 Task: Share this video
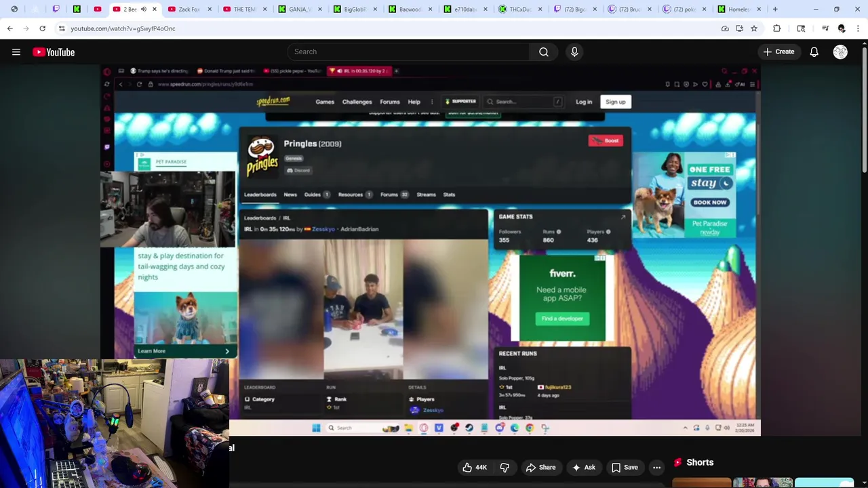coord(540,468)
